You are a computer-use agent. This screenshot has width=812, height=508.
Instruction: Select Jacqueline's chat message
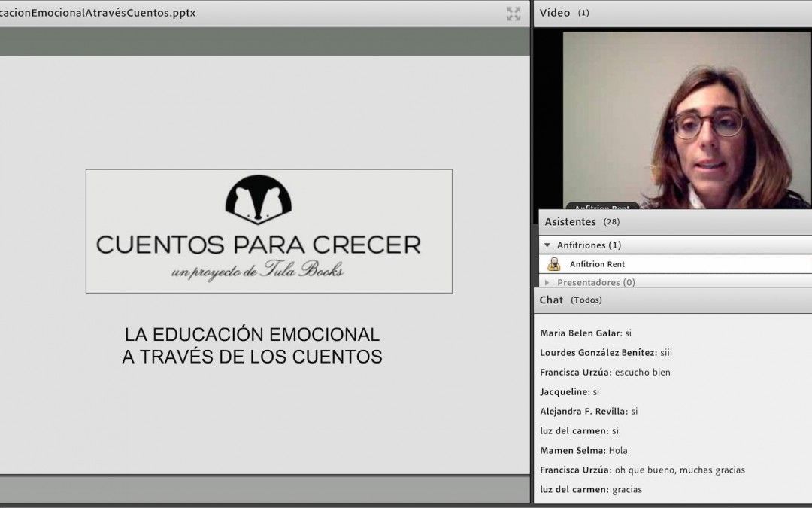tap(569, 392)
